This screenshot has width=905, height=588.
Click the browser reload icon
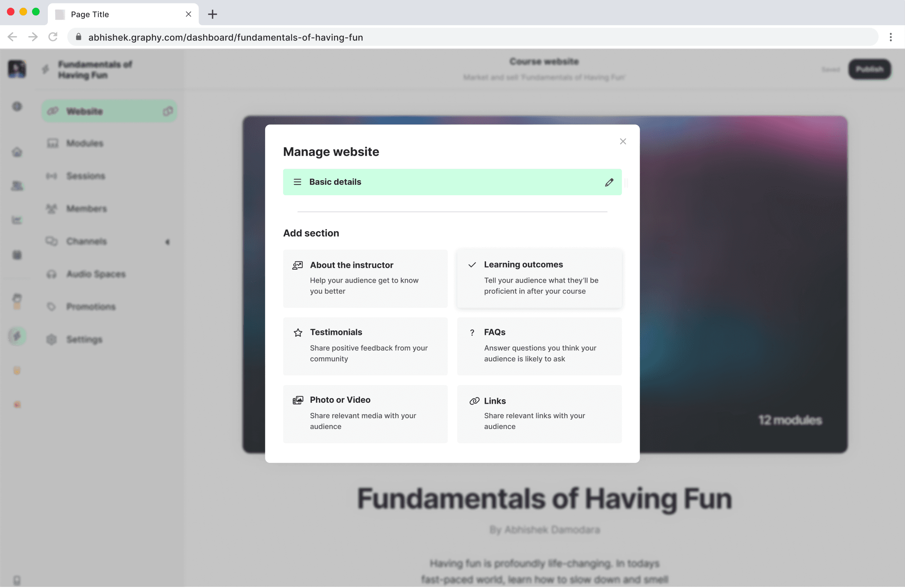click(53, 37)
